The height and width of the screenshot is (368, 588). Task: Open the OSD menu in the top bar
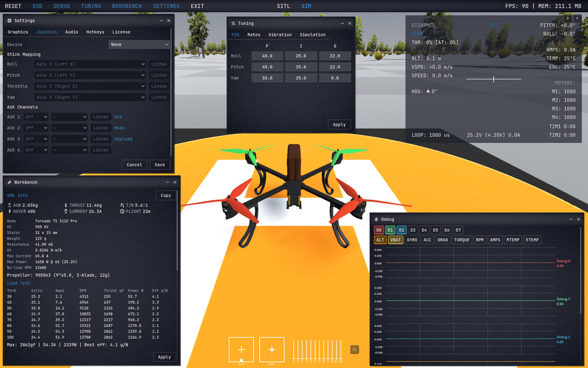coord(37,6)
